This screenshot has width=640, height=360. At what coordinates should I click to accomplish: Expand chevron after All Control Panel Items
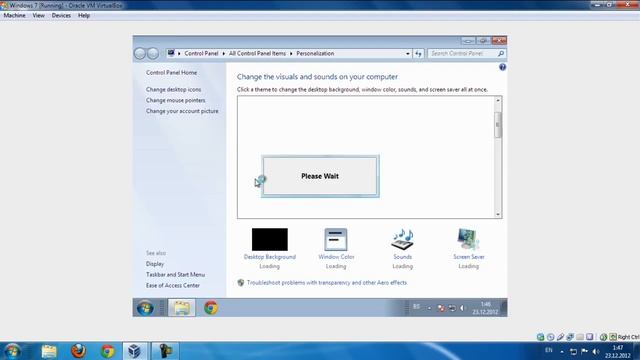291,53
